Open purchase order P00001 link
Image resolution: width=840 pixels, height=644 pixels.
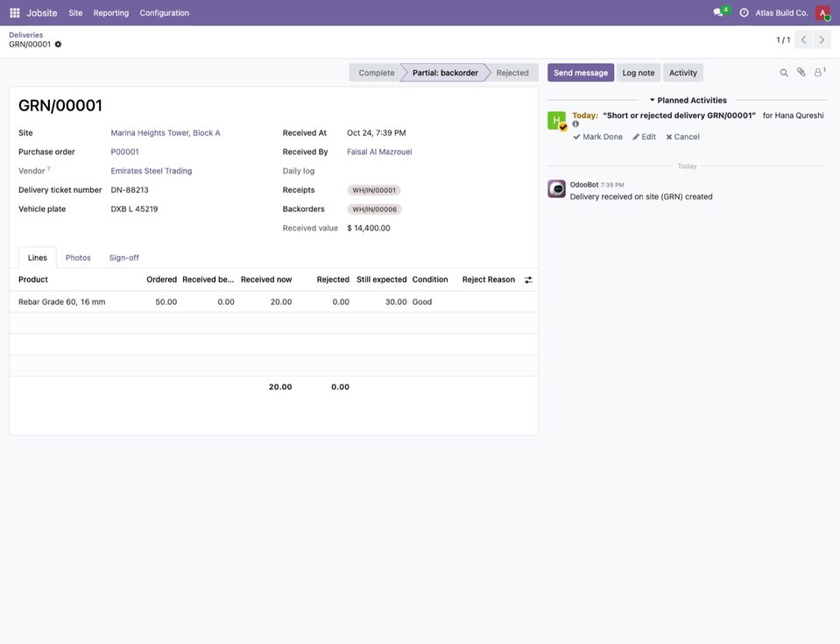point(125,152)
